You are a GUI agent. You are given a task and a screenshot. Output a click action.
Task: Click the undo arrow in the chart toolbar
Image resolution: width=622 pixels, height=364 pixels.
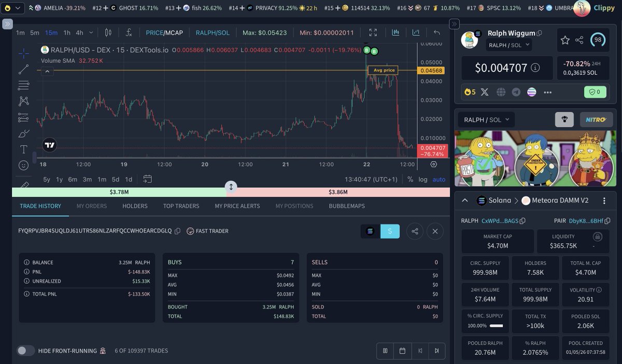point(437,32)
